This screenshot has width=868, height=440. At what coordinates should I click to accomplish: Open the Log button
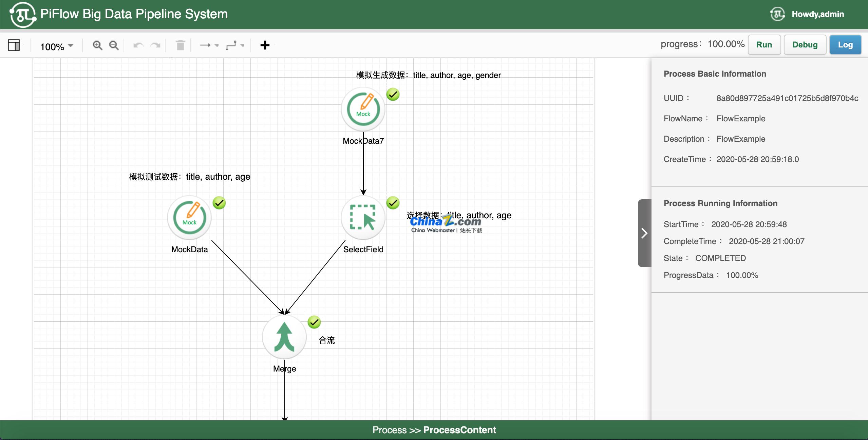[x=845, y=45]
